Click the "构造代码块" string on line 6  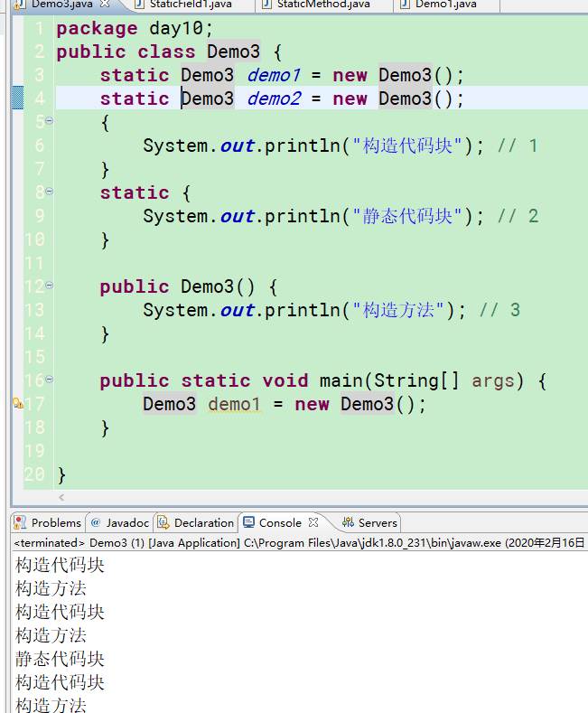(x=407, y=146)
